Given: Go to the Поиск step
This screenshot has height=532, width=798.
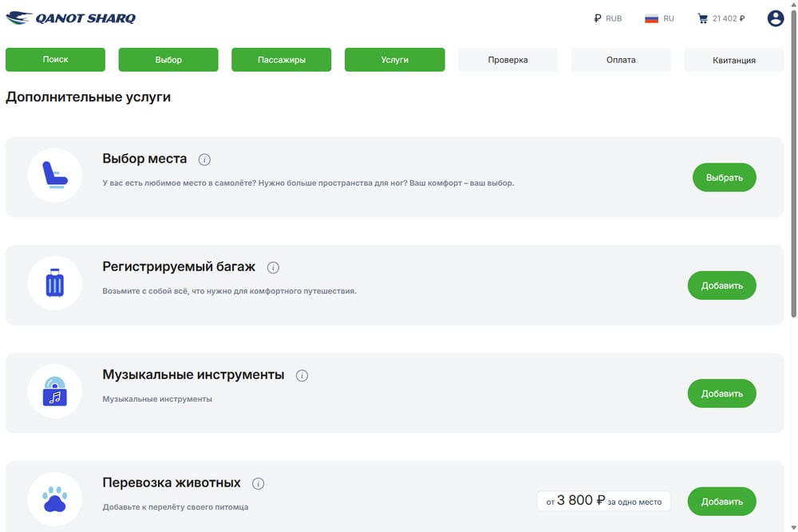Looking at the screenshot, I should [x=56, y=60].
